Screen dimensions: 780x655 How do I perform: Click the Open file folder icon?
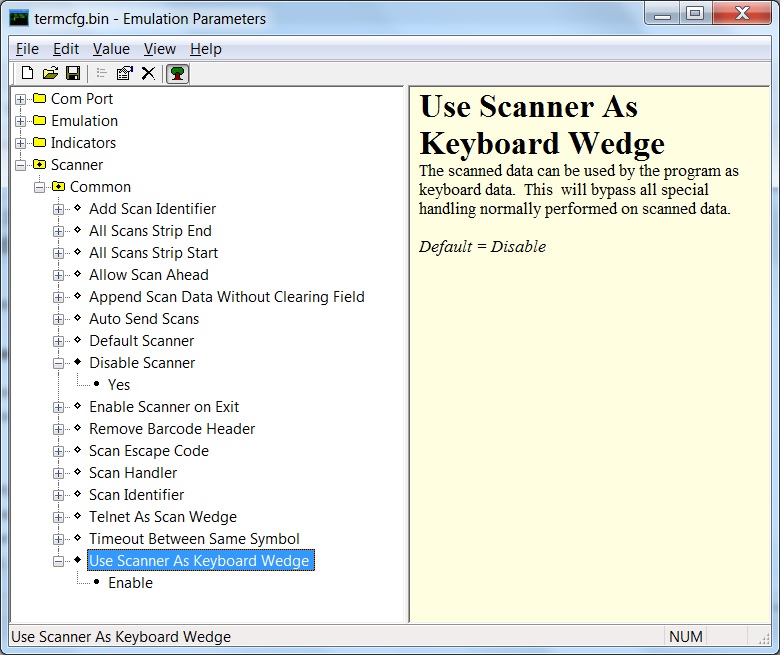coord(50,73)
